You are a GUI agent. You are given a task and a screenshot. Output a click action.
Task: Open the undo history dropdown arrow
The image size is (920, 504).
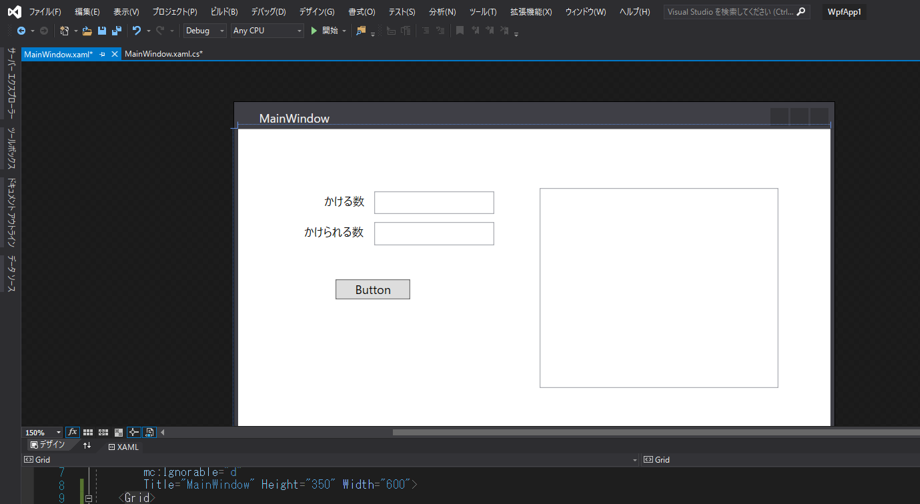pyautogui.click(x=148, y=31)
